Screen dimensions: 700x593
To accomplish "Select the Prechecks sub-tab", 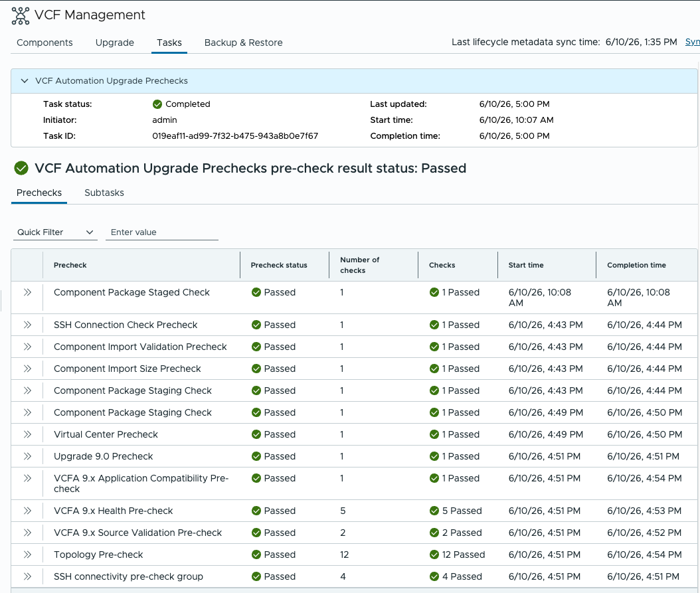I will coord(39,193).
